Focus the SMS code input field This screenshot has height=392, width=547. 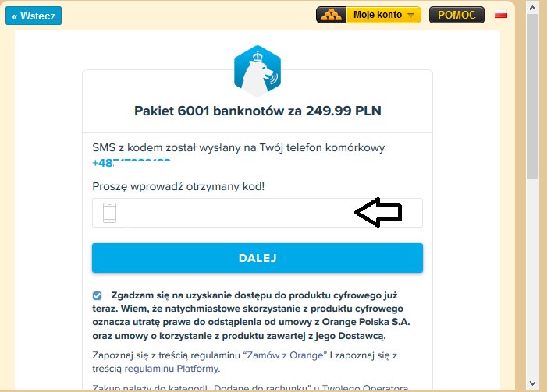click(x=274, y=213)
